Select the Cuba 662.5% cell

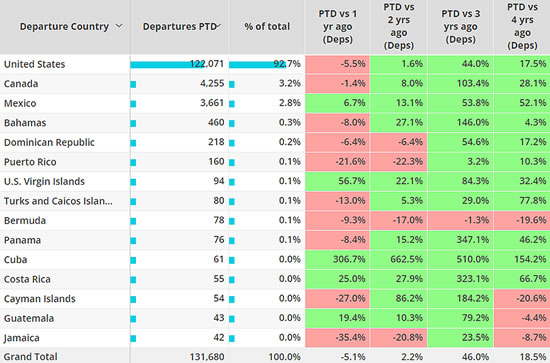click(399, 260)
